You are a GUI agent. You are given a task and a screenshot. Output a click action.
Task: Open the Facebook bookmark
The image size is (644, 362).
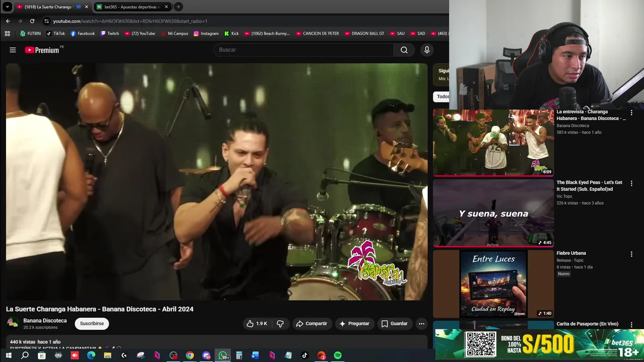tap(83, 34)
